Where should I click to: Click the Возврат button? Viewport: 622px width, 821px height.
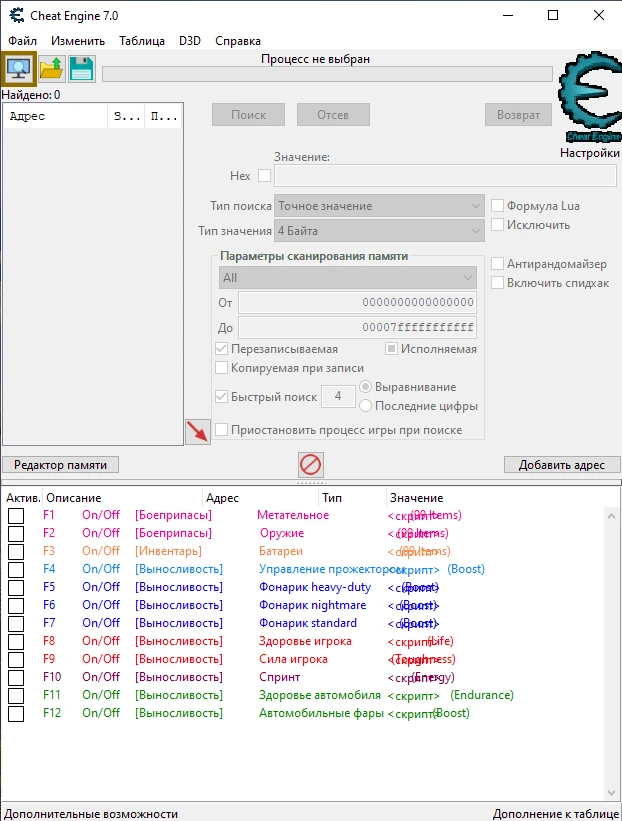tap(518, 115)
